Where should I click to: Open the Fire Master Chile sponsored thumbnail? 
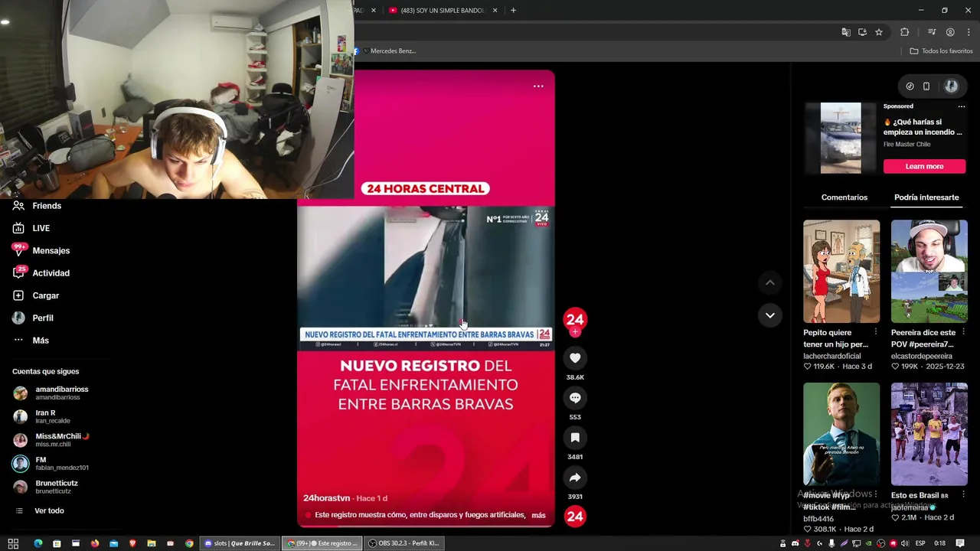(x=841, y=139)
